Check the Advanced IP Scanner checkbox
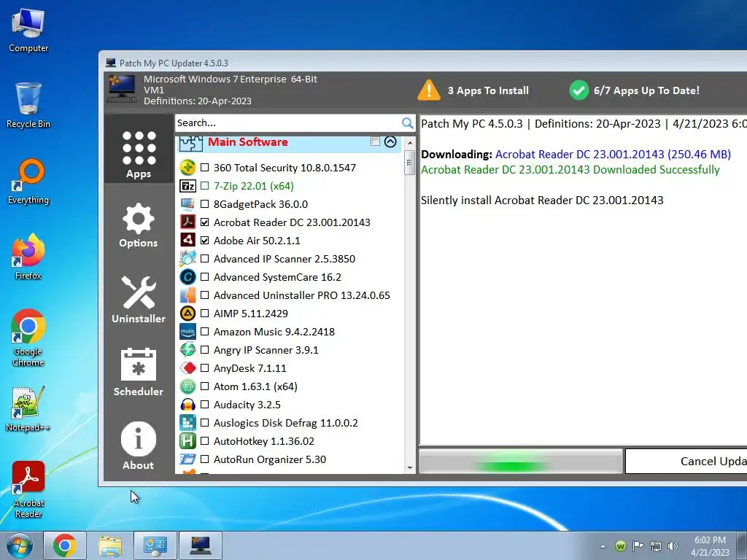The image size is (747, 560). point(205,259)
